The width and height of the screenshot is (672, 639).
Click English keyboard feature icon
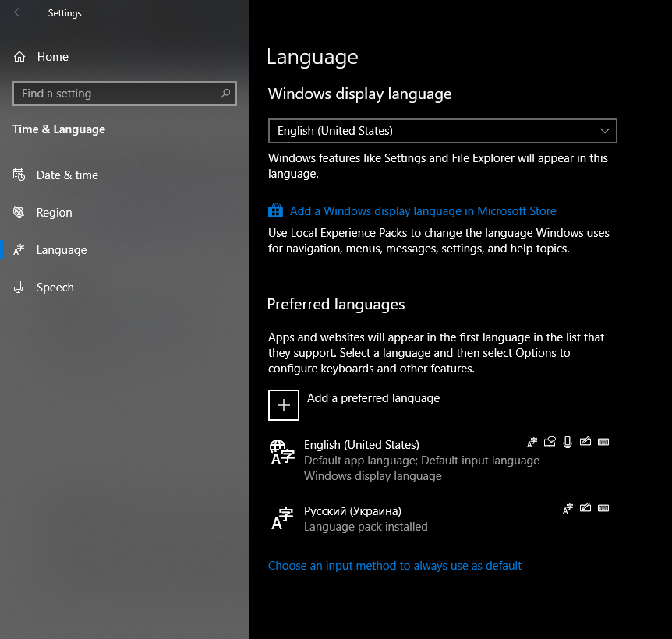click(603, 442)
